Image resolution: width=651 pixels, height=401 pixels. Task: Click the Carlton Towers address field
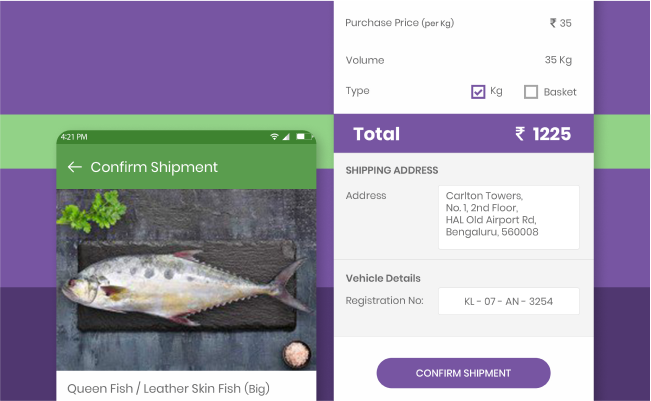509,218
